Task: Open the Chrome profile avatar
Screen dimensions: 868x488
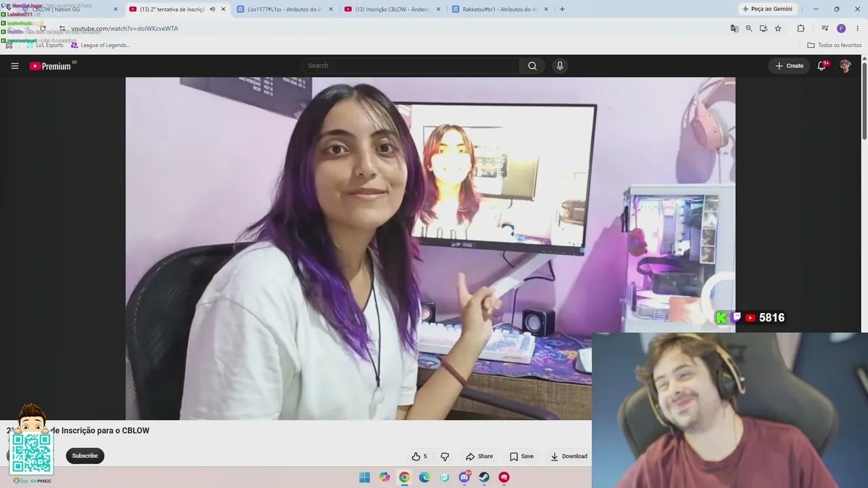Action: coord(841,28)
